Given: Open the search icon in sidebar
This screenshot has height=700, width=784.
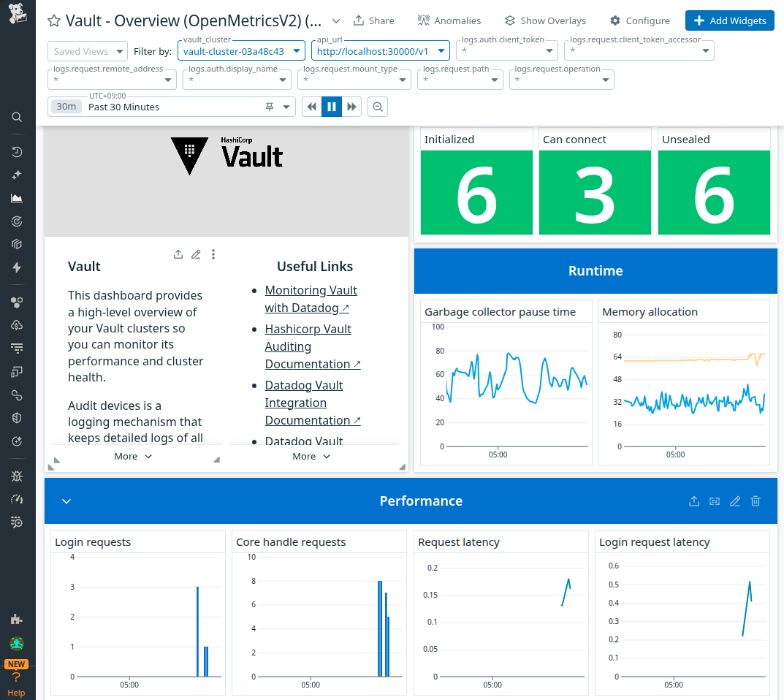Looking at the screenshot, I should click(x=17, y=117).
